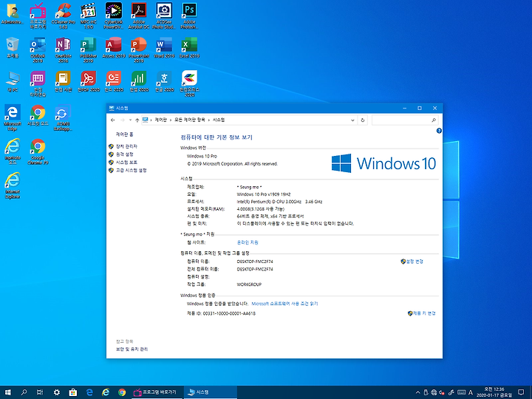
Task: Click the back arrow in System window
Action: pyautogui.click(x=112, y=120)
